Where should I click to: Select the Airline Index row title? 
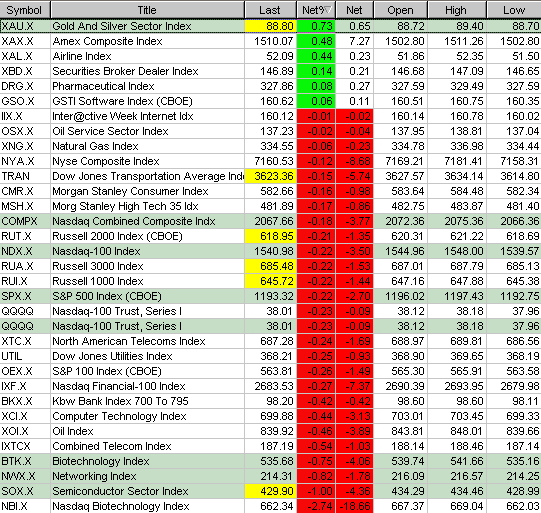tap(82, 56)
